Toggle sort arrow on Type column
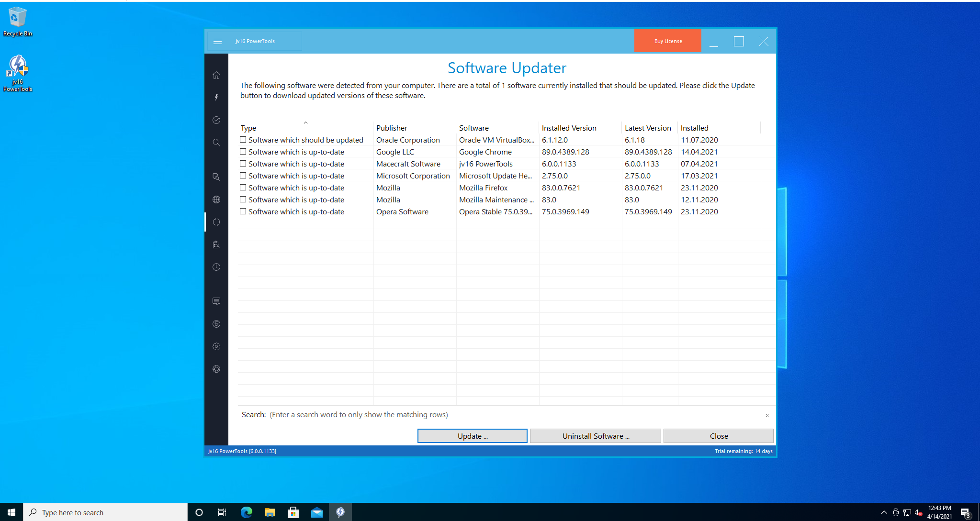Viewport: 980px width, 521px height. point(305,123)
